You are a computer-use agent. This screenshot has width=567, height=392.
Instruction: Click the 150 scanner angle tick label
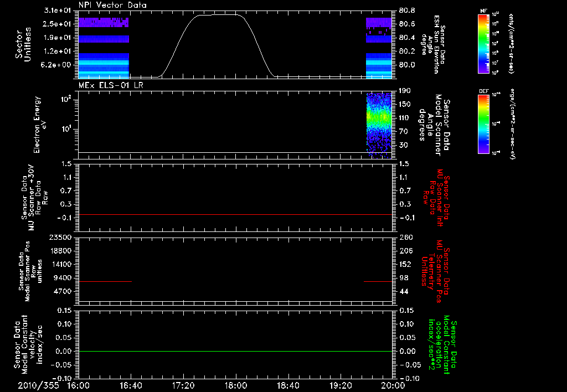coord(405,104)
